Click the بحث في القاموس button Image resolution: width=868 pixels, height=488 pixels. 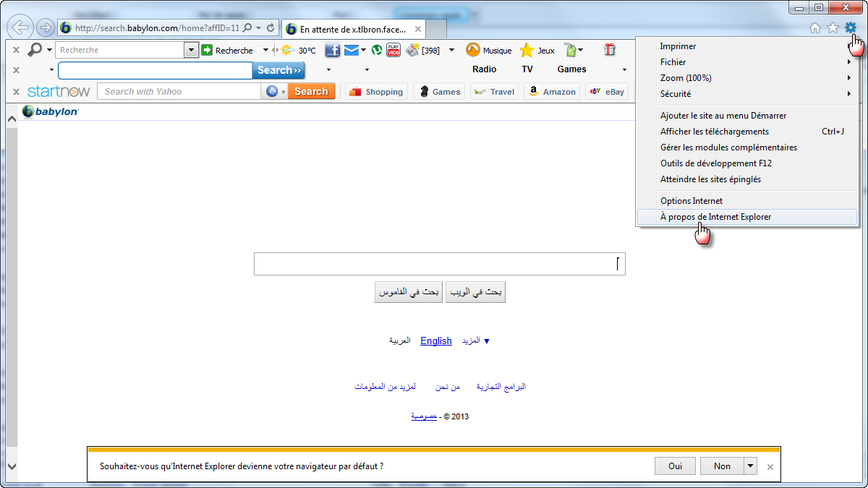point(409,292)
